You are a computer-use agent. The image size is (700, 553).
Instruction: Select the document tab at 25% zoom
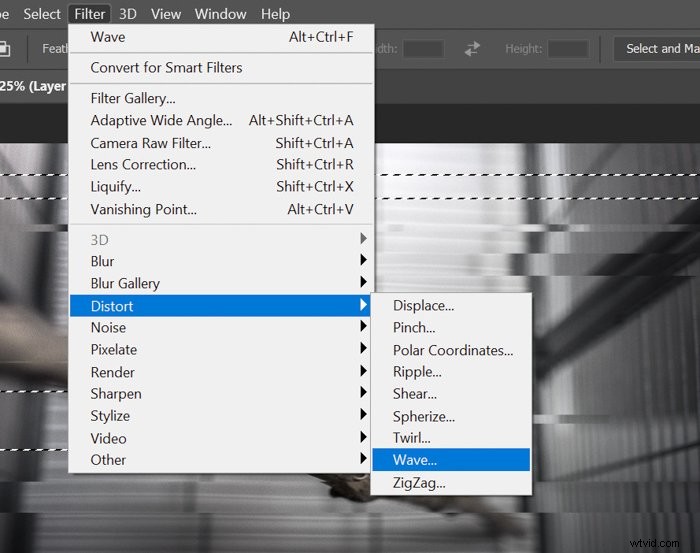pos(33,86)
